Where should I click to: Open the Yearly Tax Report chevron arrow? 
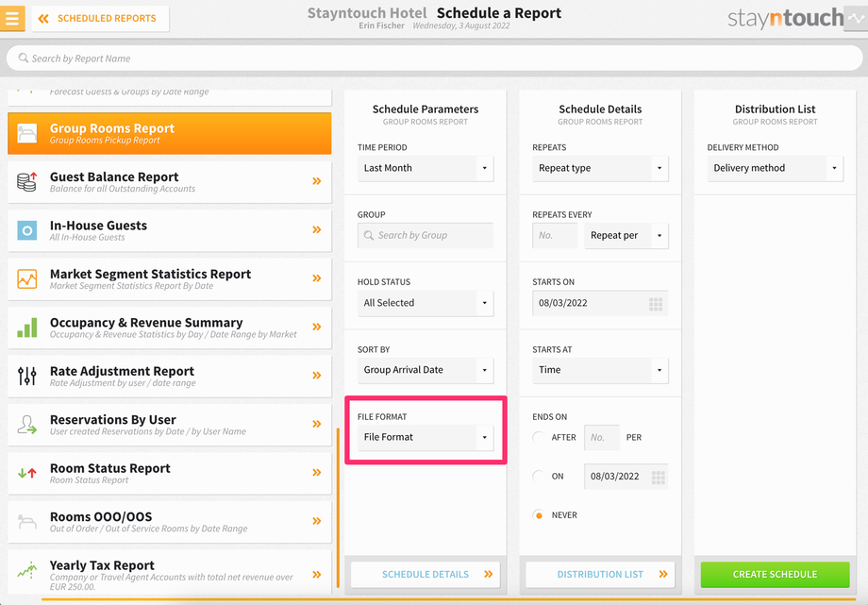(x=317, y=575)
